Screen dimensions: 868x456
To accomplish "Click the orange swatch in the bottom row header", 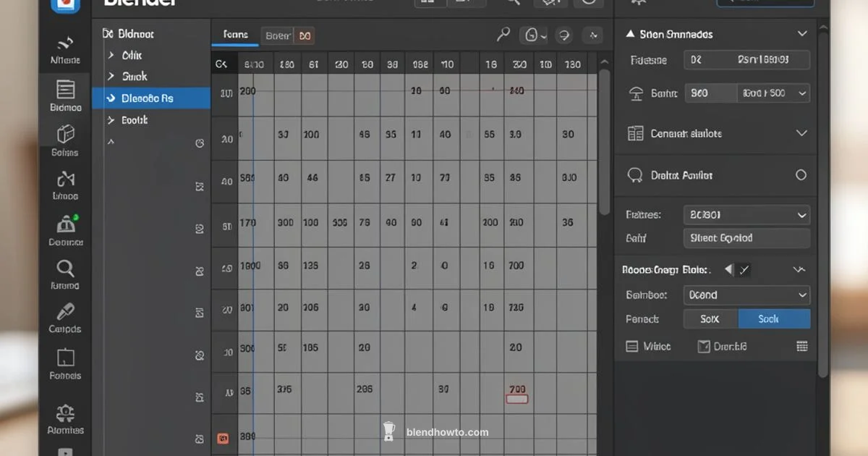I will point(223,438).
